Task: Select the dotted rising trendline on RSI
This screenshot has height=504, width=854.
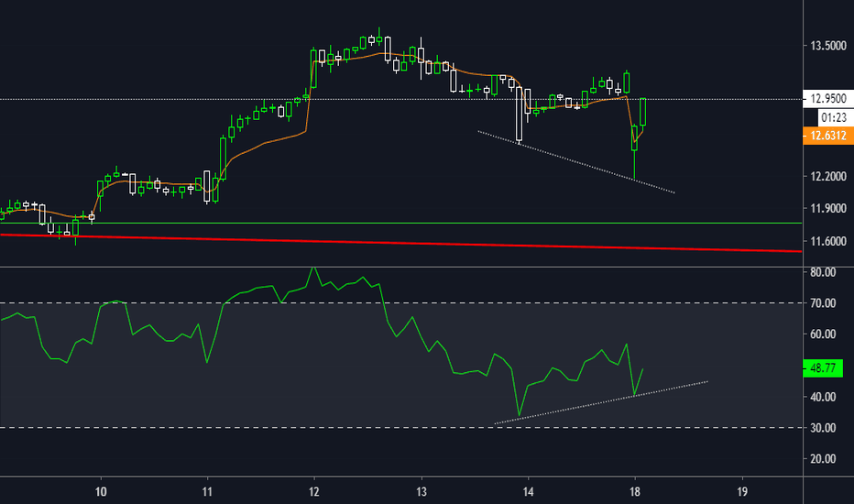Action: [x=601, y=402]
